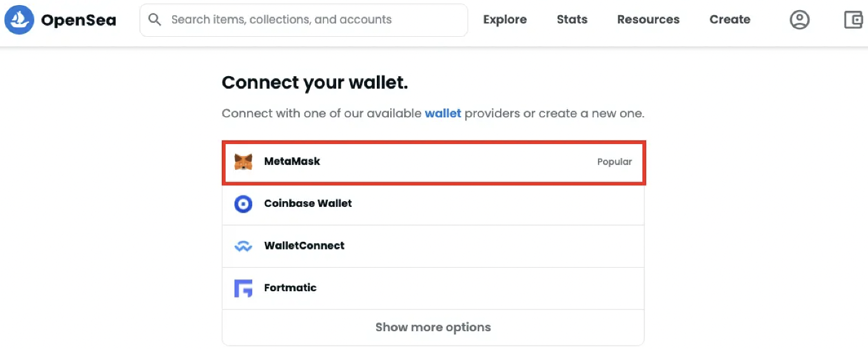
Task: Click the OpenSea ship logo icon
Action: tap(19, 20)
